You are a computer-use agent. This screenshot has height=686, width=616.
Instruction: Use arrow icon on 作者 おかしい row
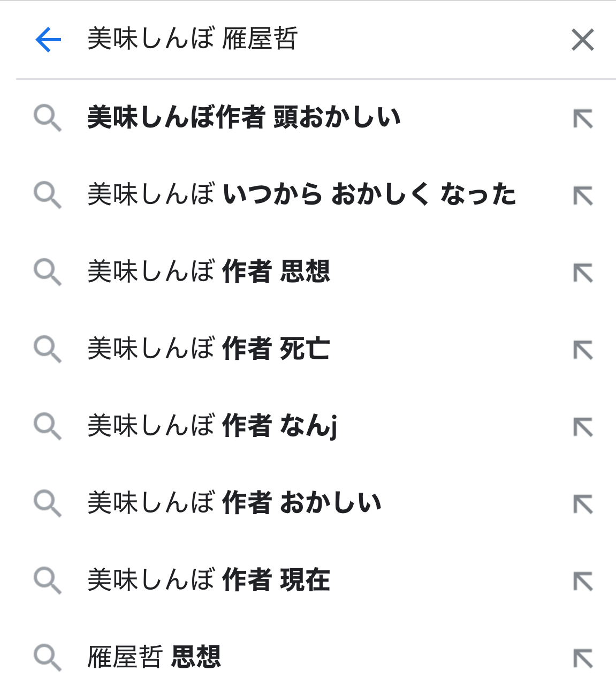[x=583, y=504]
